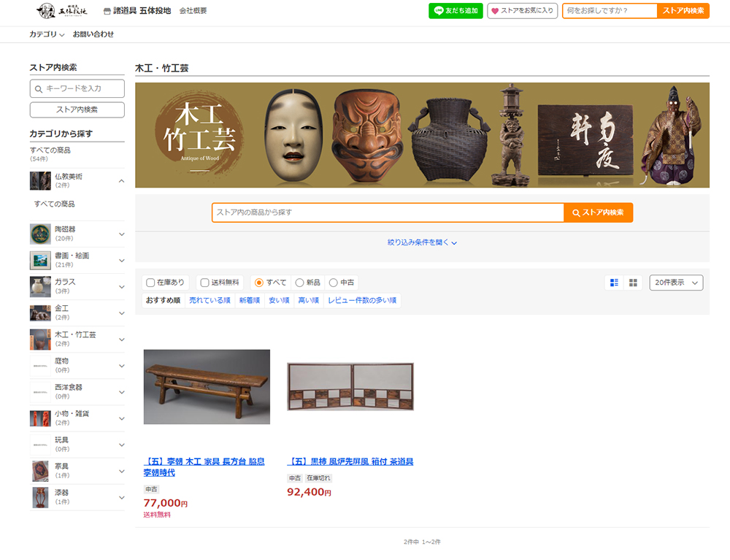Sort products by 安い順 tab
Screen dimensions: 730x560
(279, 300)
